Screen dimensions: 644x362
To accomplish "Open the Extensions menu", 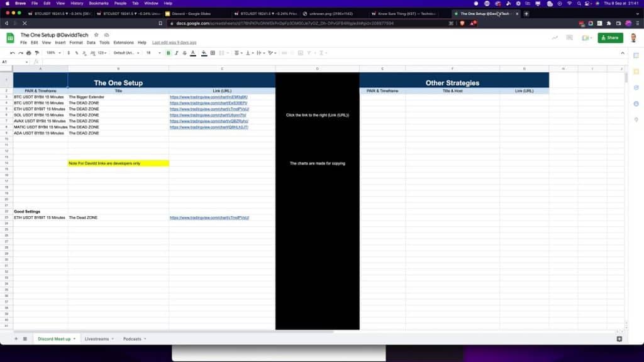I will coord(123,43).
